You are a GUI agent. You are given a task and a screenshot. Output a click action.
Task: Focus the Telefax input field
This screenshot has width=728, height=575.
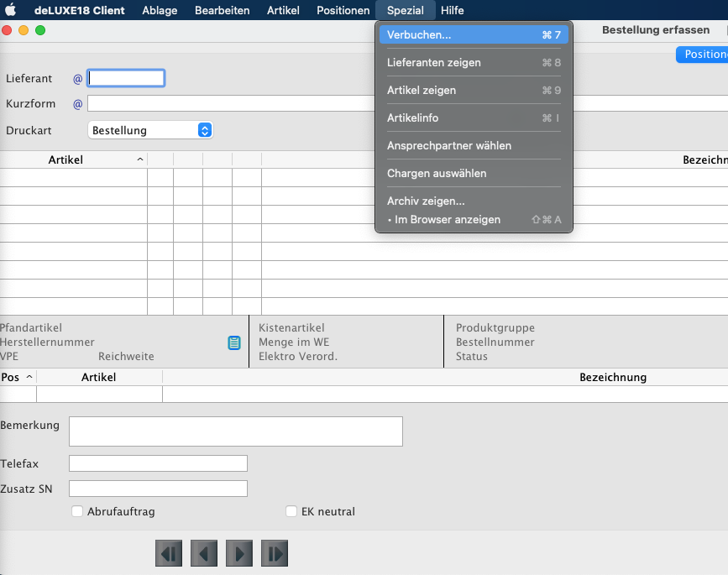pyautogui.click(x=158, y=463)
